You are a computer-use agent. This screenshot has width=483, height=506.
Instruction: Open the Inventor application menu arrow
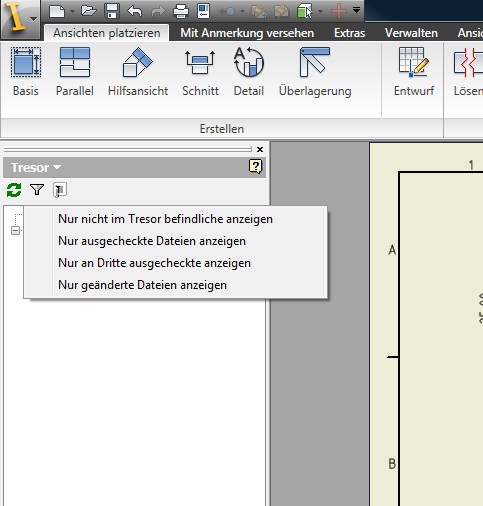click(33, 19)
